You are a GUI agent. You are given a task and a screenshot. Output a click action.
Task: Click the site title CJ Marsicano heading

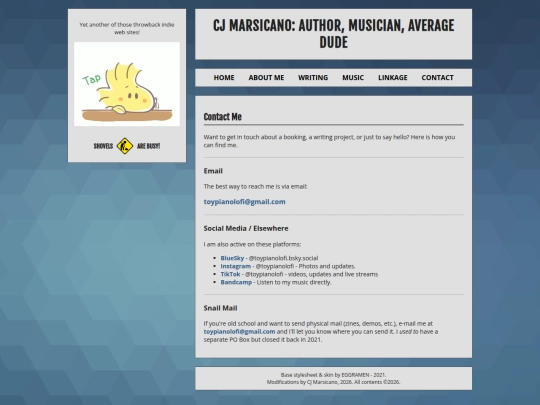pos(333,34)
